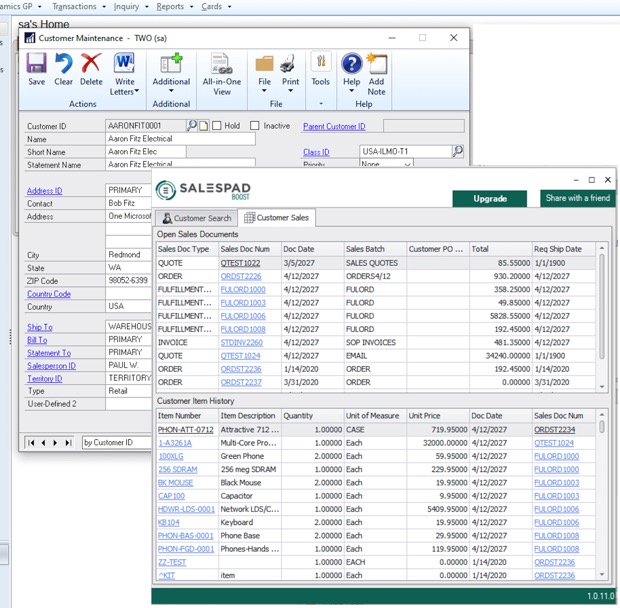
Task: Expand the File dropdown arrow
Action: click(x=264, y=91)
